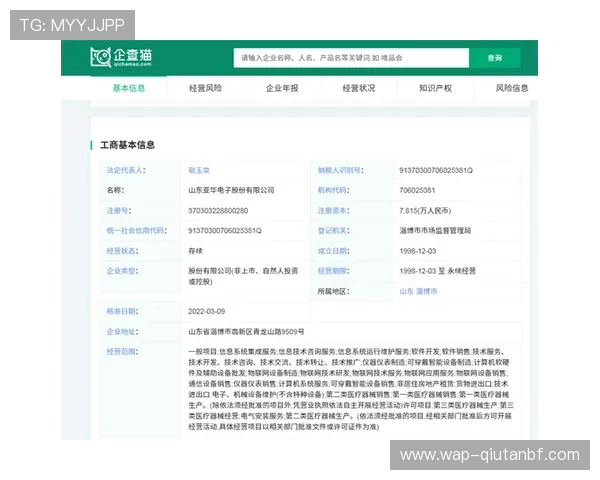This screenshot has height=480, width=600.
Task: Click taxpayer ID value 91370300706025381Q
Action: (436, 170)
